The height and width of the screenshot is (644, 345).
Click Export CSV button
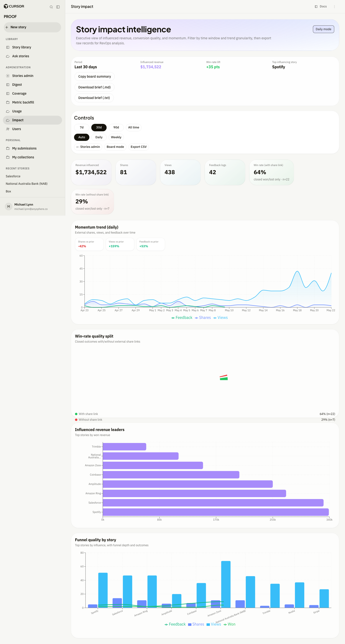(138, 147)
